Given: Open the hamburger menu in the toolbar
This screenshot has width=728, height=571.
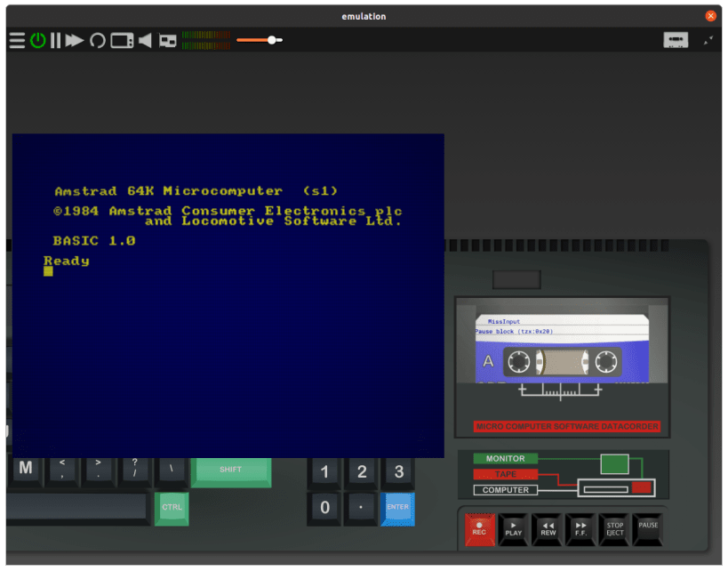Looking at the screenshot, I should (x=17, y=40).
